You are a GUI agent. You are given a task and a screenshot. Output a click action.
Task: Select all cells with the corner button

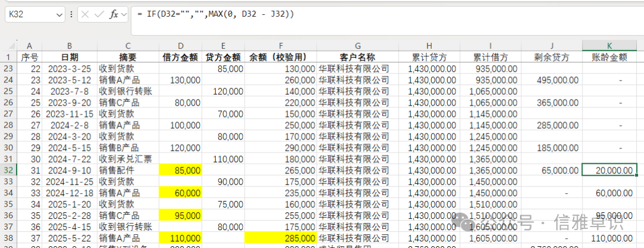(x=8, y=45)
